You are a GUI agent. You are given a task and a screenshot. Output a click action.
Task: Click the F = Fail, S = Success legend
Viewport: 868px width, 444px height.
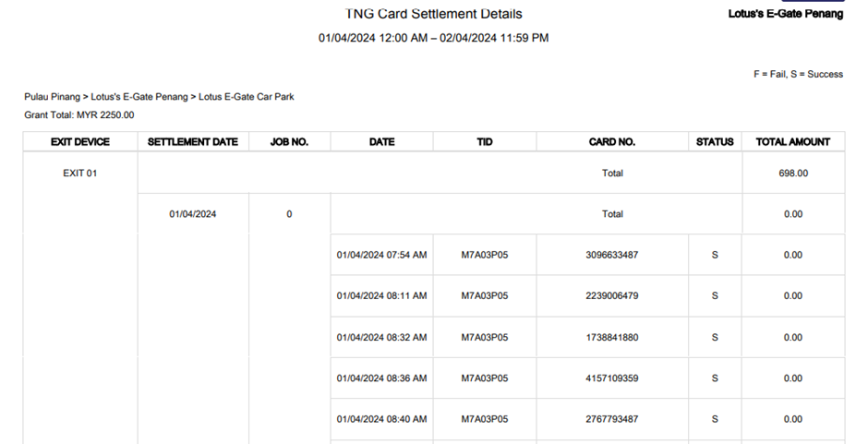click(x=798, y=74)
